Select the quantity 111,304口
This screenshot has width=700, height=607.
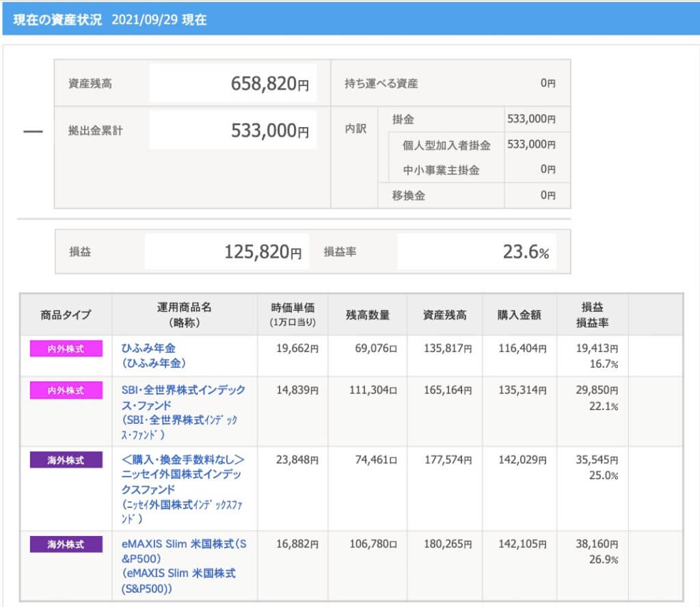click(373, 390)
